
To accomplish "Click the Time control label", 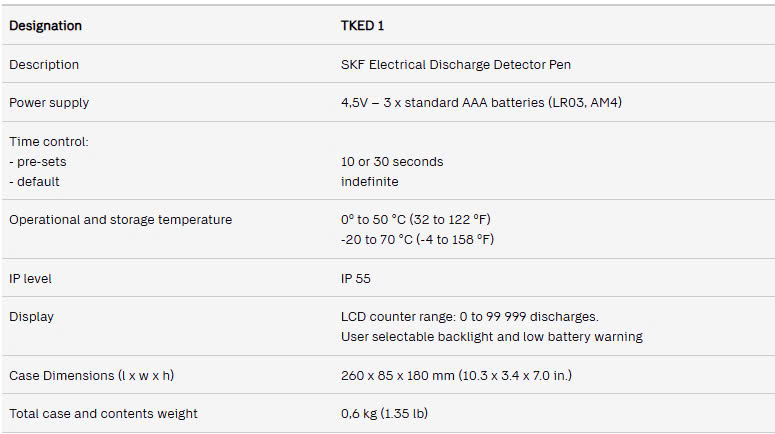I will coord(49,141).
